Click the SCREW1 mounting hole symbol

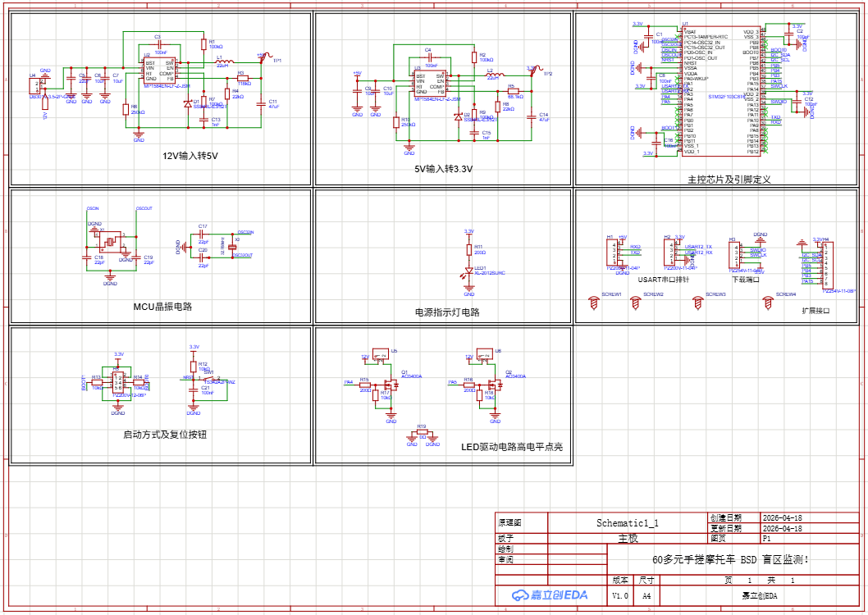(595, 303)
